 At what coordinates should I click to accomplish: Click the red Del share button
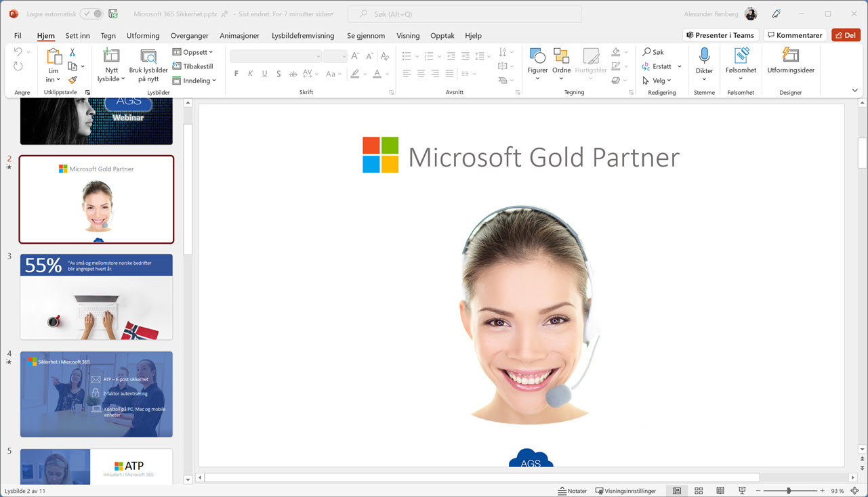point(846,35)
